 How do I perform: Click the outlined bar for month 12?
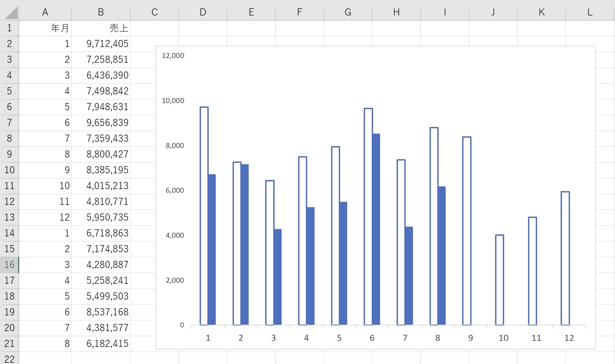pyautogui.click(x=565, y=258)
